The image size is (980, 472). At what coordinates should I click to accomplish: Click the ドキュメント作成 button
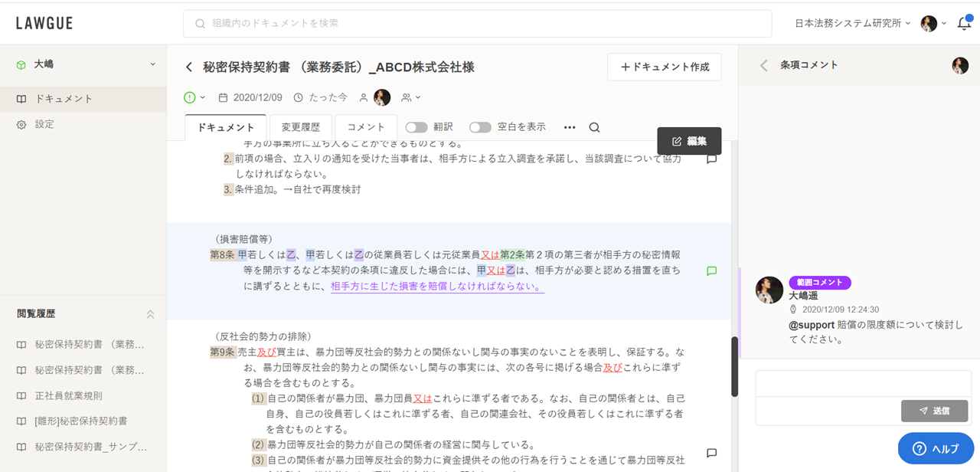pos(664,67)
